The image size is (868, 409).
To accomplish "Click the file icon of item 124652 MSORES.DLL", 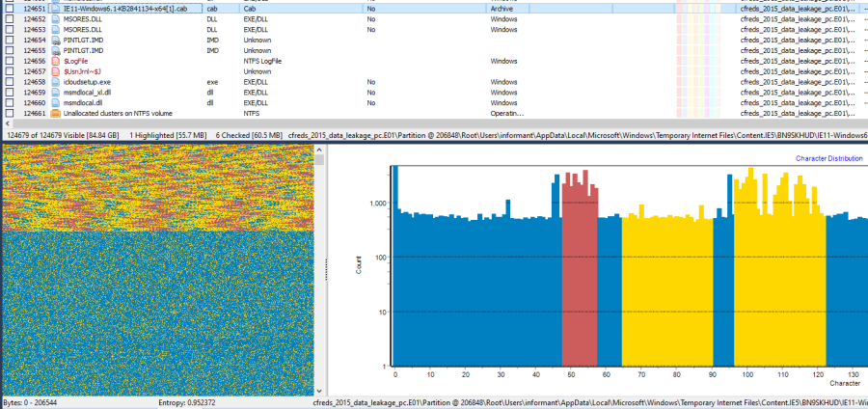I will (57, 18).
